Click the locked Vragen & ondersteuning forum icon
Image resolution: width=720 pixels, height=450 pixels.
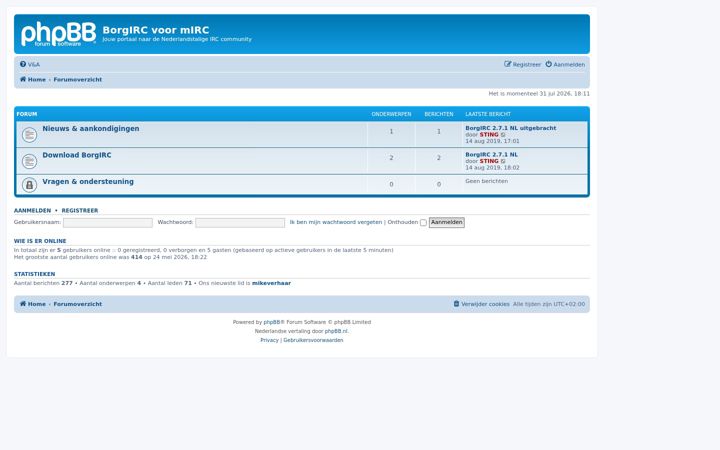pos(29,185)
